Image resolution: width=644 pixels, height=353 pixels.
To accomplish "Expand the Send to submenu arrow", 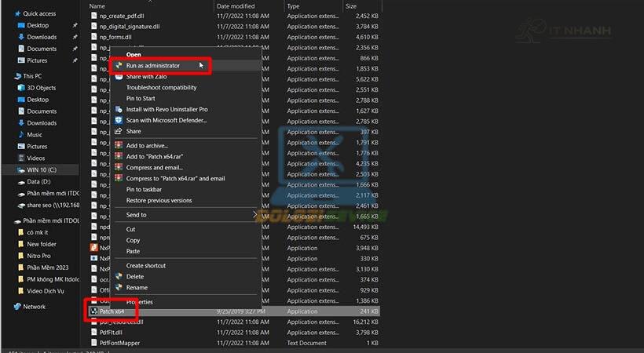I will click(254, 214).
